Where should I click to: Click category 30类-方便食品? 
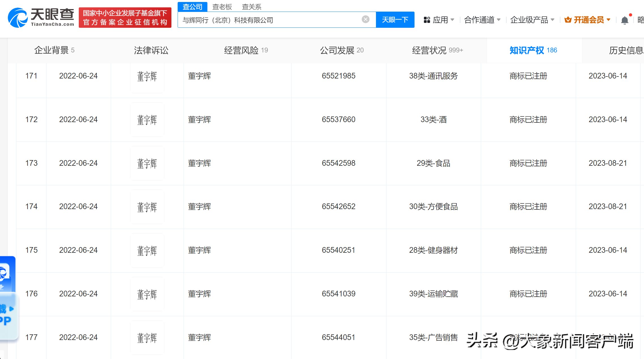click(x=433, y=207)
